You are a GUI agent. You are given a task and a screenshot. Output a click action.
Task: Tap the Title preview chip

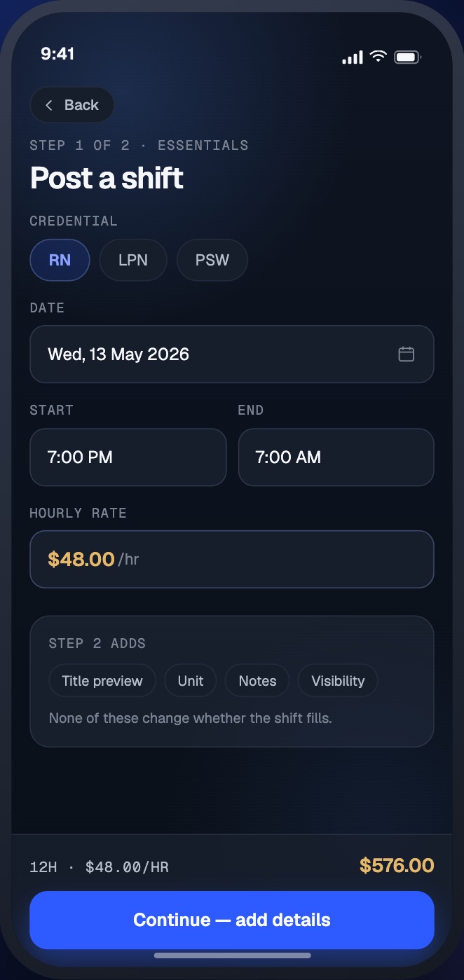tap(102, 681)
